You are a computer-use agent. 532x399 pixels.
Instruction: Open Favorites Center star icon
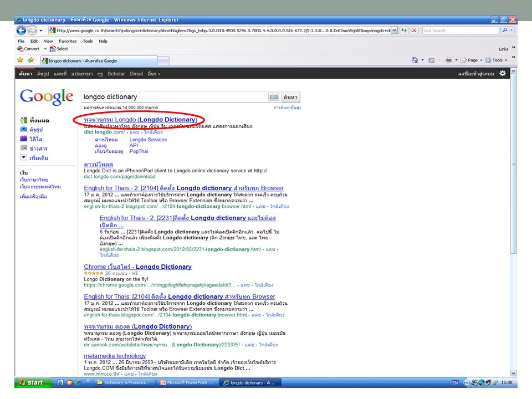pyautogui.click(x=20, y=60)
